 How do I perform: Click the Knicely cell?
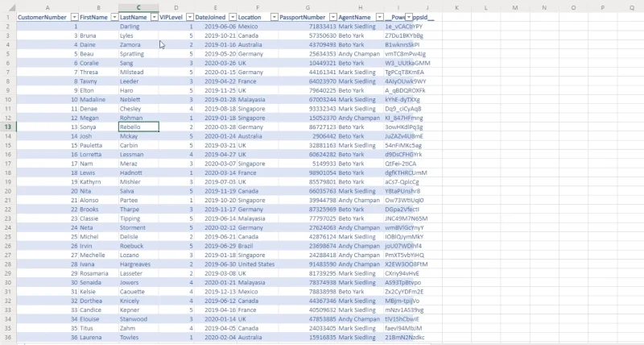pos(138,301)
